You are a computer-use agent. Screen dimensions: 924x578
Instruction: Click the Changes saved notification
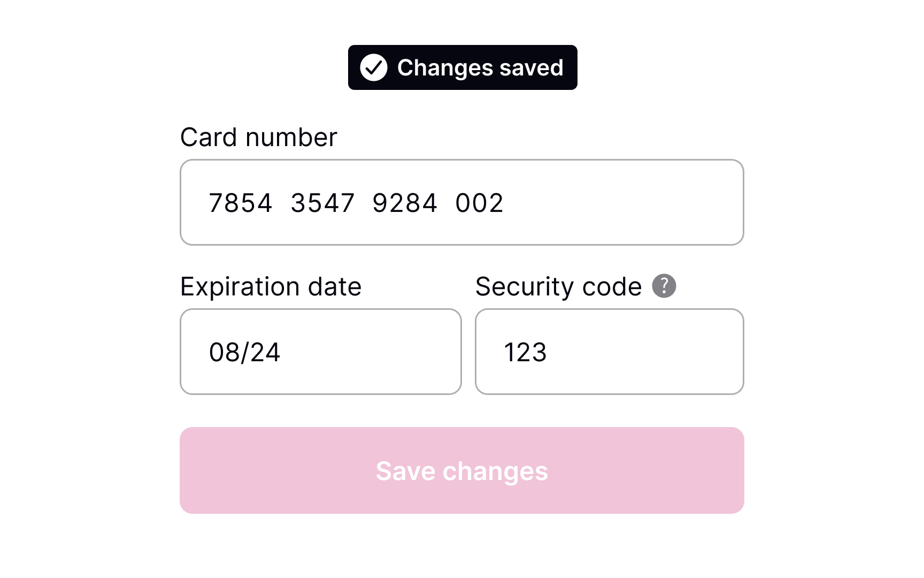(463, 67)
